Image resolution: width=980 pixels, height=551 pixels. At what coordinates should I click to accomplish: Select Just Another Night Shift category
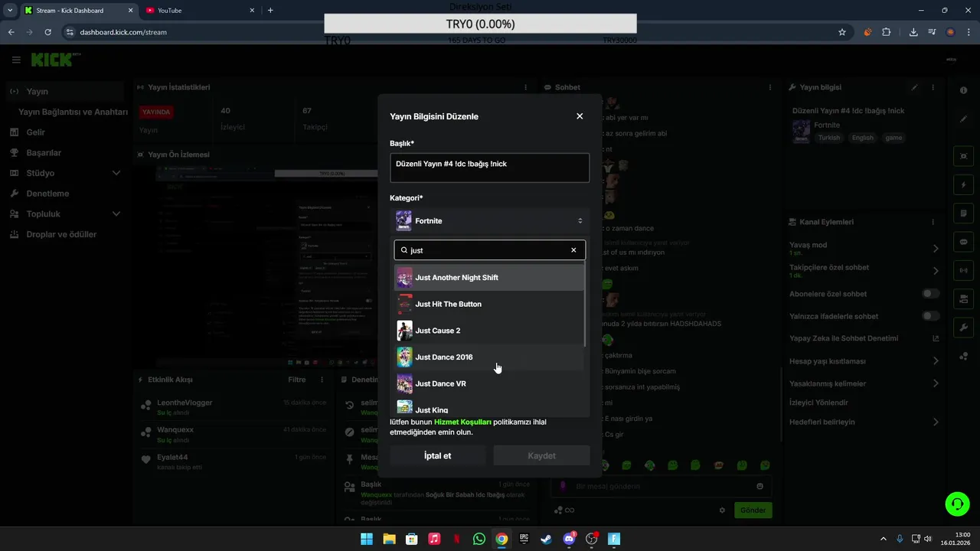489,277
